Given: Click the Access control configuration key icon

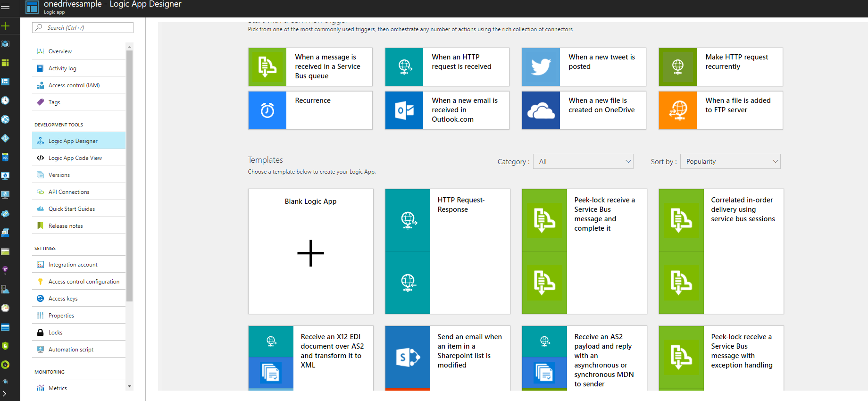Looking at the screenshot, I should 41,282.
